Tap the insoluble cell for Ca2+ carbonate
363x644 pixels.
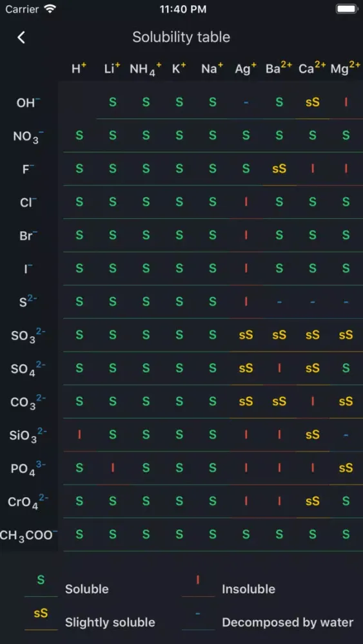coord(313,401)
